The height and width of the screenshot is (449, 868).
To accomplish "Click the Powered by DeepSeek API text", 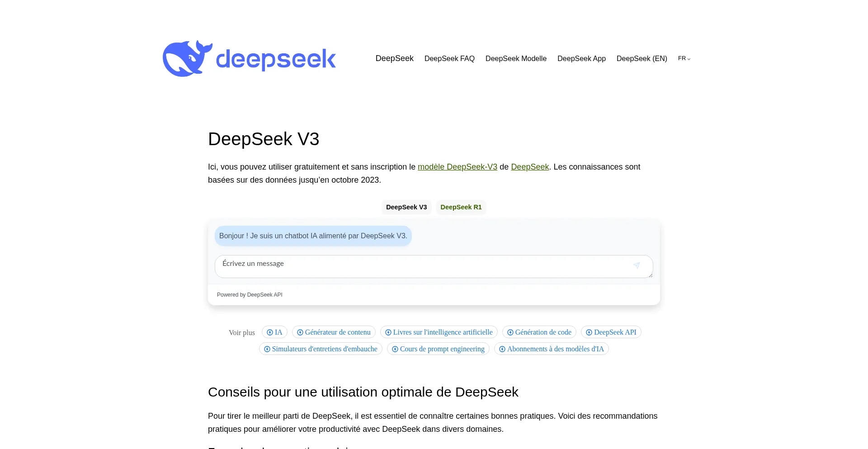I will coord(250,295).
